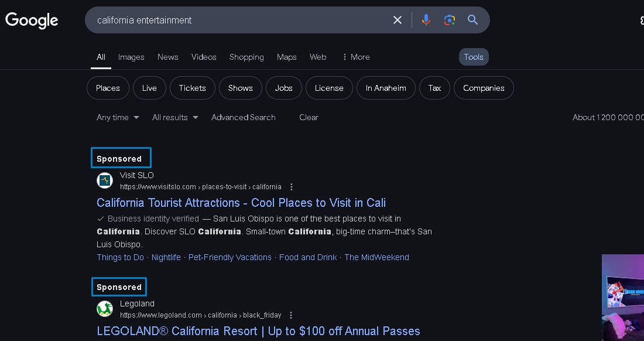Open the Food and Drink sitelink

pyautogui.click(x=308, y=258)
